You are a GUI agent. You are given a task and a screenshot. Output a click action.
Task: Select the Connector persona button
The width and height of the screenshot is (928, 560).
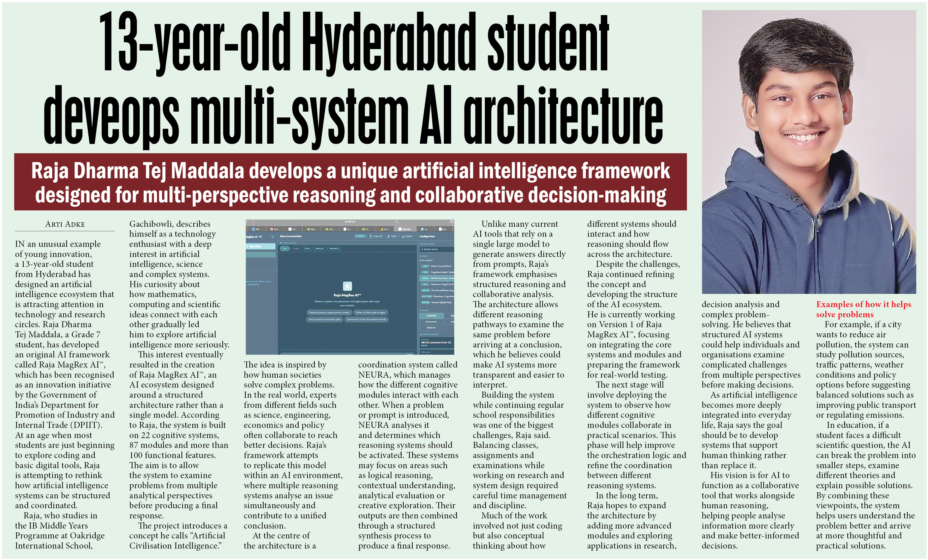point(431,322)
